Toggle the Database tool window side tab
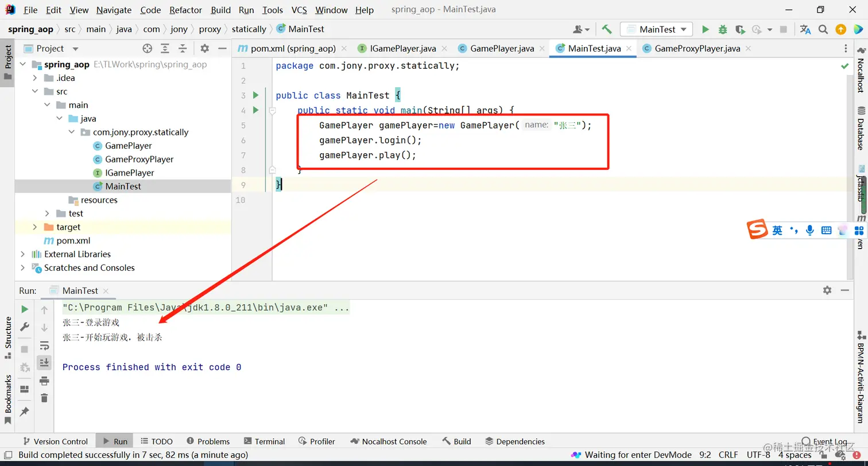The image size is (868, 466). tap(861, 127)
